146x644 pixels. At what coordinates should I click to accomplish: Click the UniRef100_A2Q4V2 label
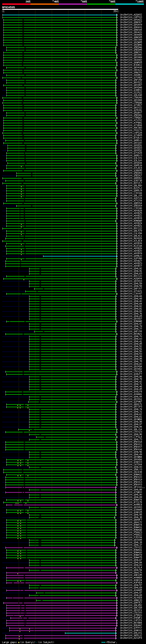pyautogui.click(x=131, y=15)
